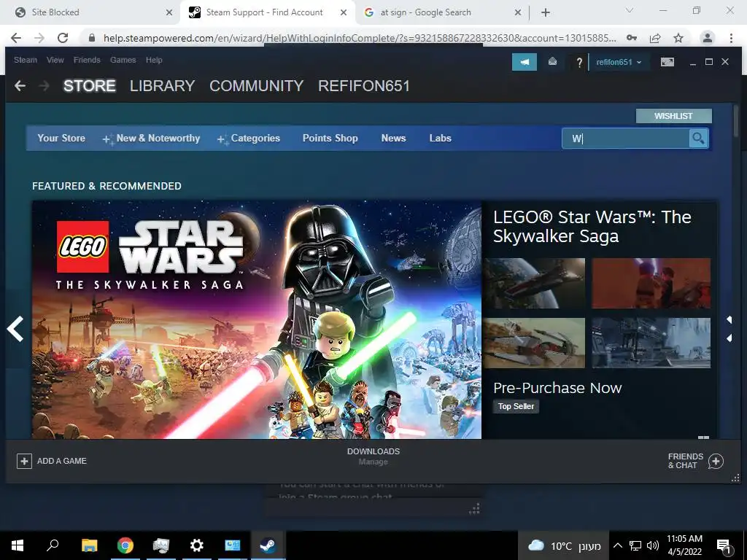Open Windows Start menu
The image size is (747, 560).
18,545
